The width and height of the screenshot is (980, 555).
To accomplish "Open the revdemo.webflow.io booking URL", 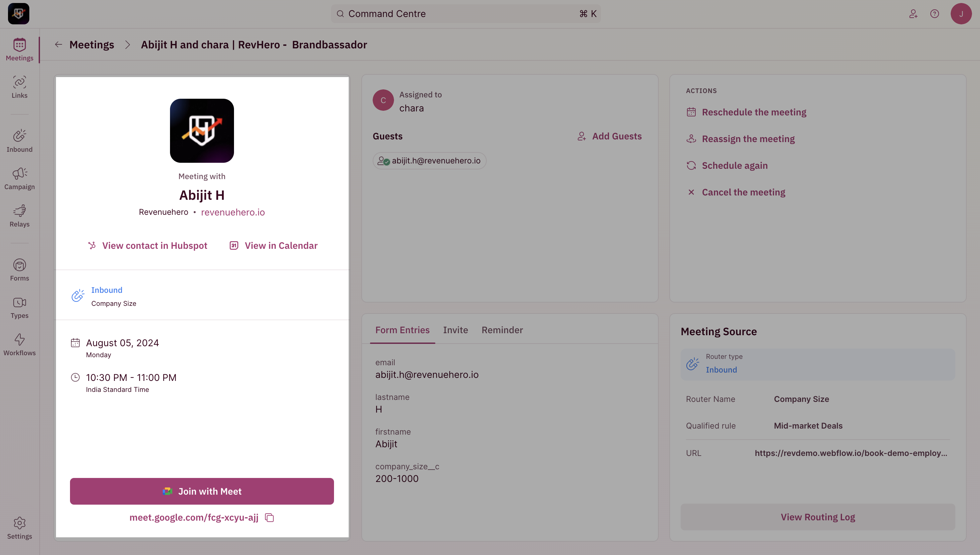I will 851,453.
